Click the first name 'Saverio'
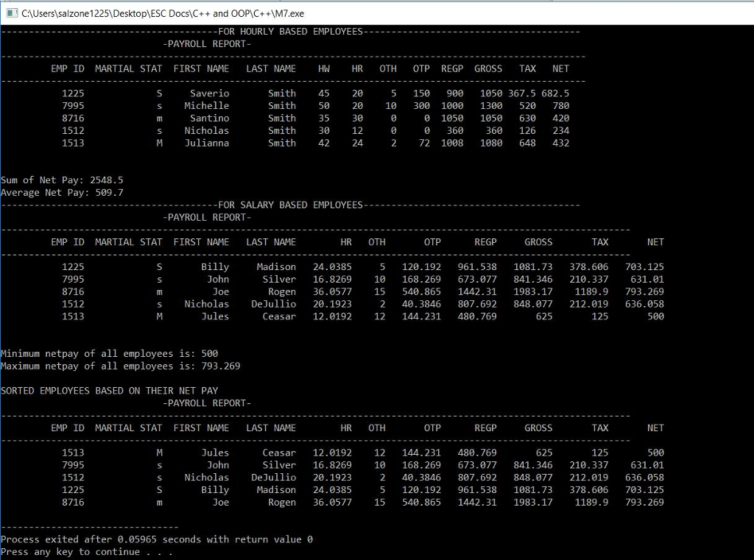The width and height of the screenshot is (754, 560). pyautogui.click(x=209, y=93)
